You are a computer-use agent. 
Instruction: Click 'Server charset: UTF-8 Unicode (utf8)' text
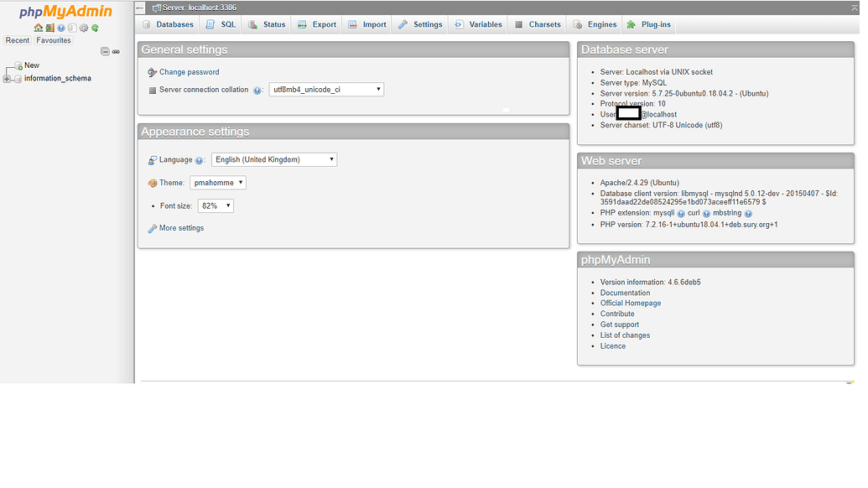pos(661,125)
